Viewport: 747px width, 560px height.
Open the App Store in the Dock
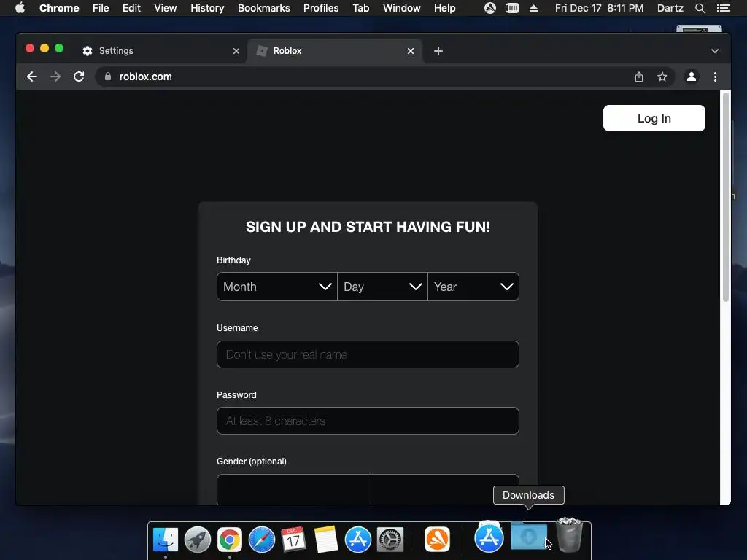click(357, 540)
